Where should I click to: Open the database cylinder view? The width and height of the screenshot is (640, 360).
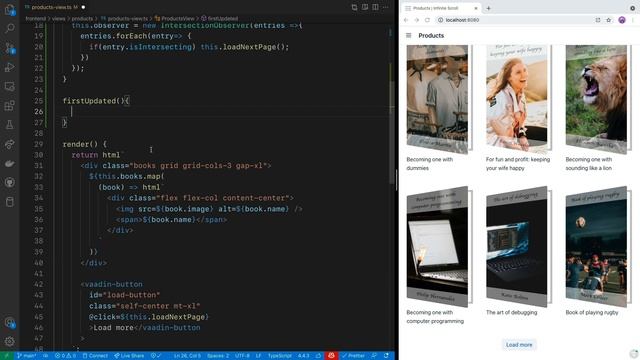click(x=9, y=202)
